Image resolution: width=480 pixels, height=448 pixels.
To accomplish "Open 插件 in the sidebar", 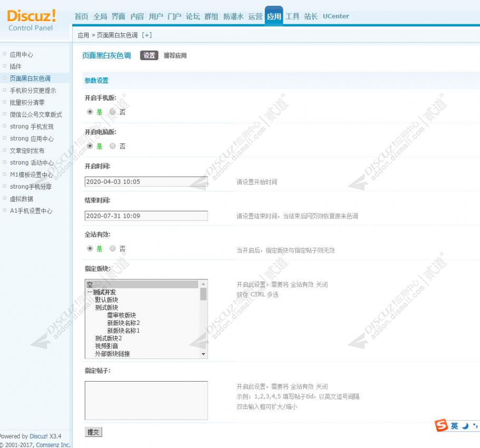I will (x=16, y=66).
